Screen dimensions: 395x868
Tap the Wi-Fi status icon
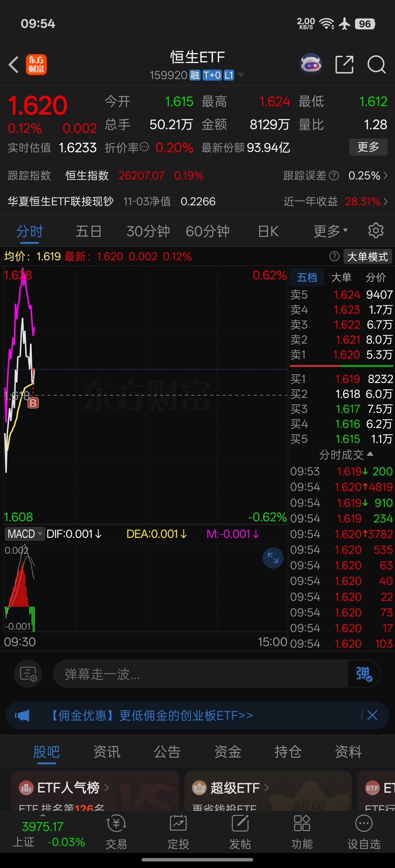[x=327, y=24]
